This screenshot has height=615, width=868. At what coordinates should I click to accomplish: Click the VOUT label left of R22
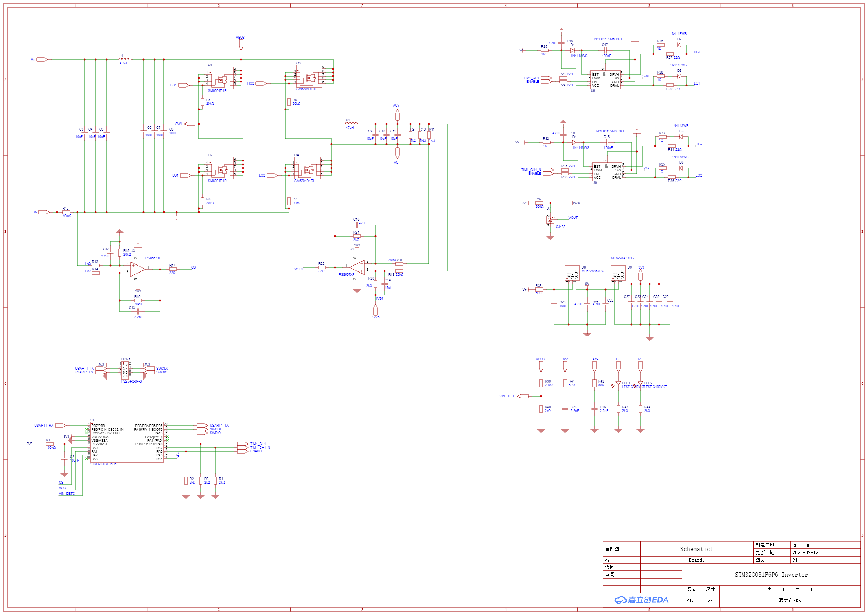click(x=299, y=269)
